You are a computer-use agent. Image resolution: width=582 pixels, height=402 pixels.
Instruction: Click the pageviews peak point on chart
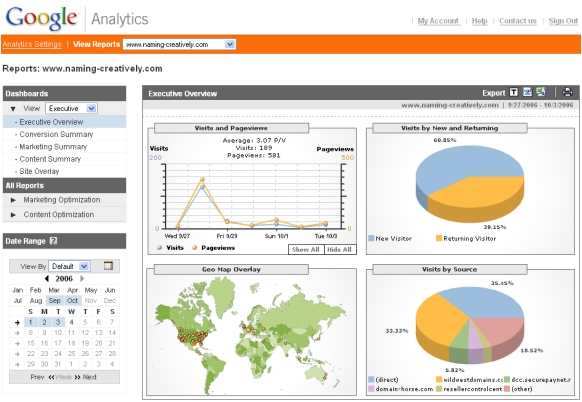(202, 179)
